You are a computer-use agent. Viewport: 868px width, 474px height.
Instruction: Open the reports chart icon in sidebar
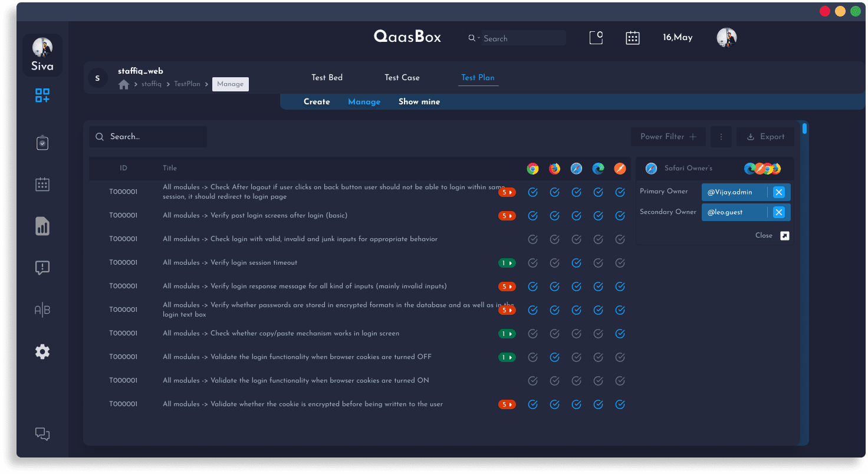pyautogui.click(x=42, y=226)
